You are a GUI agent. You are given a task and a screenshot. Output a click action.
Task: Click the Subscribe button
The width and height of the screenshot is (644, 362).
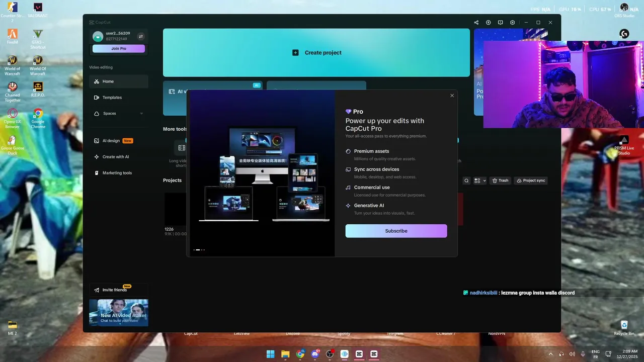pos(396,231)
